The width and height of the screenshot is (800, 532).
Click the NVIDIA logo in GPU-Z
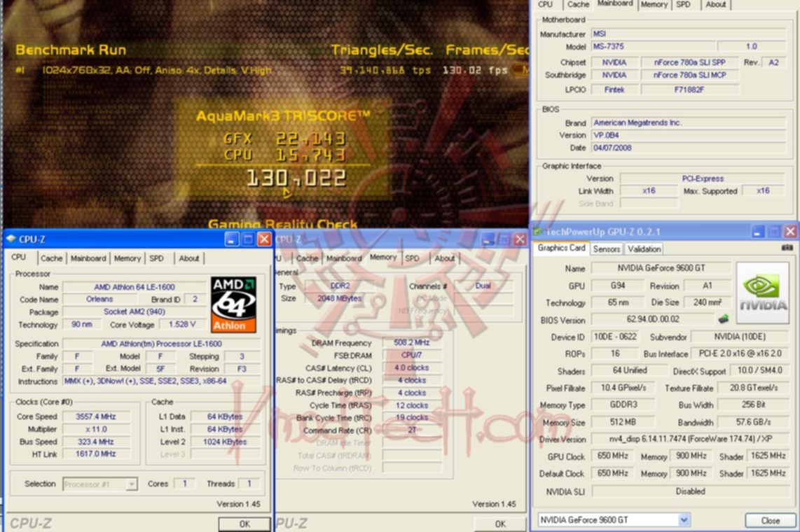[x=763, y=293]
